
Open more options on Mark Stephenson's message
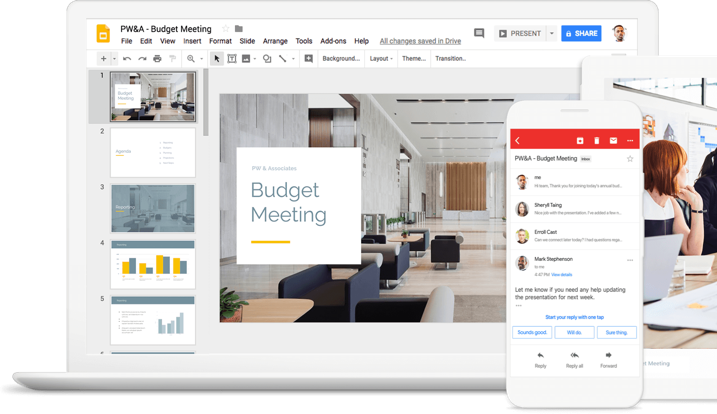630,260
